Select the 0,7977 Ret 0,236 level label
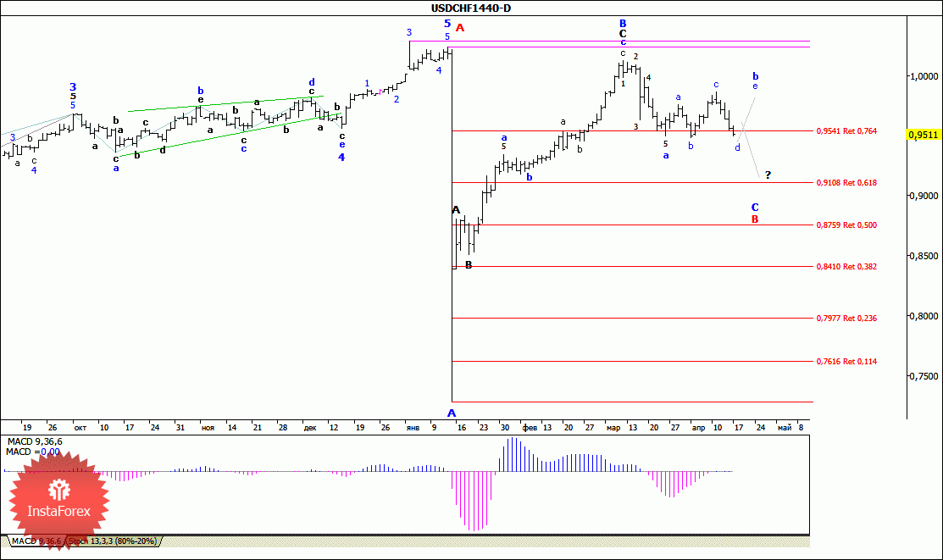Viewport: 943px width, 560px height. (846, 319)
